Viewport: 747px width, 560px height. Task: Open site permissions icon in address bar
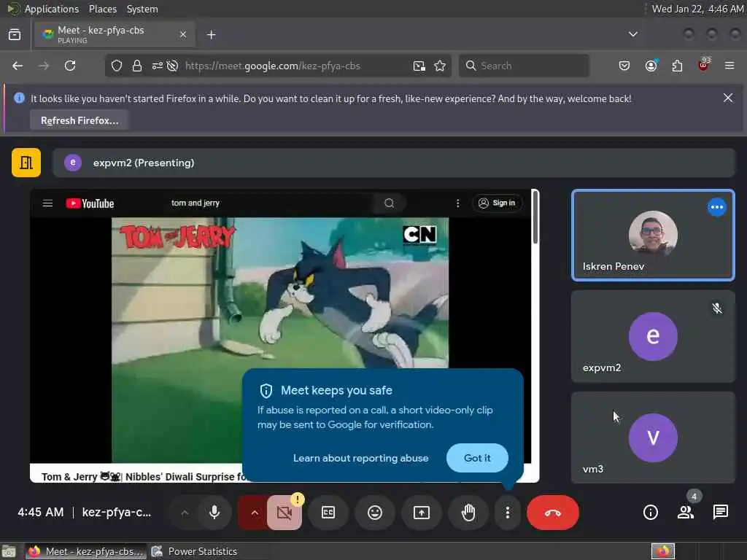tap(158, 66)
